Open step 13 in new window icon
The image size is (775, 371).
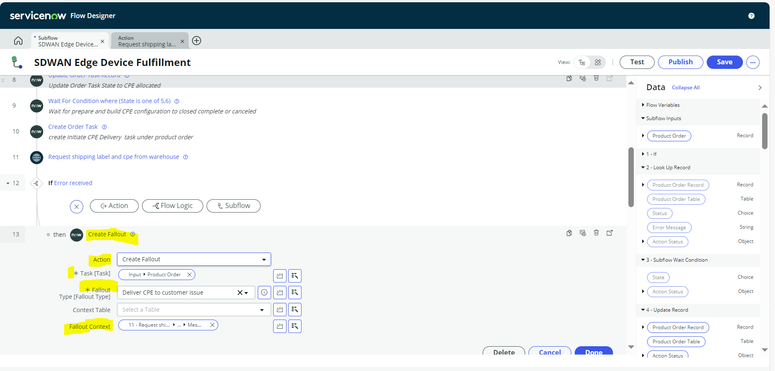pyautogui.click(x=610, y=233)
